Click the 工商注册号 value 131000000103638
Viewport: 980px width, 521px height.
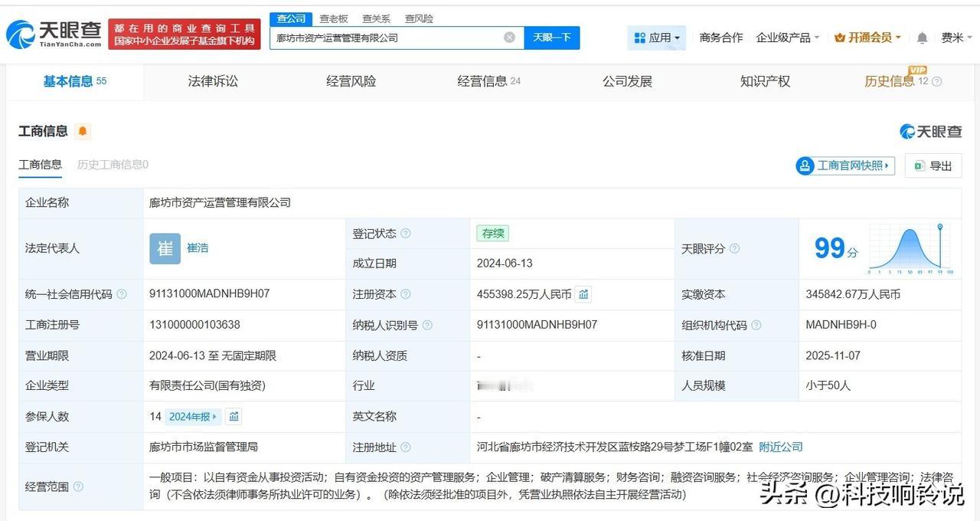pyautogui.click(x=194, y=325)
